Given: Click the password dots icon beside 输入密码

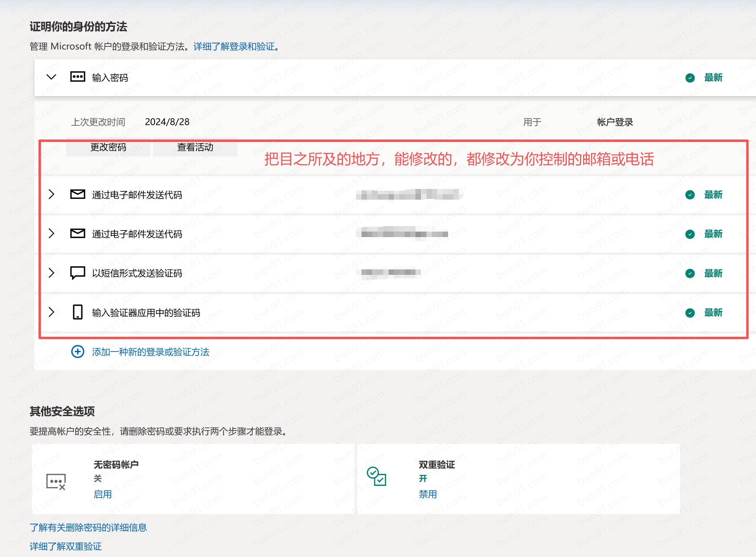Looking at the screenshot, I should 78,77.
